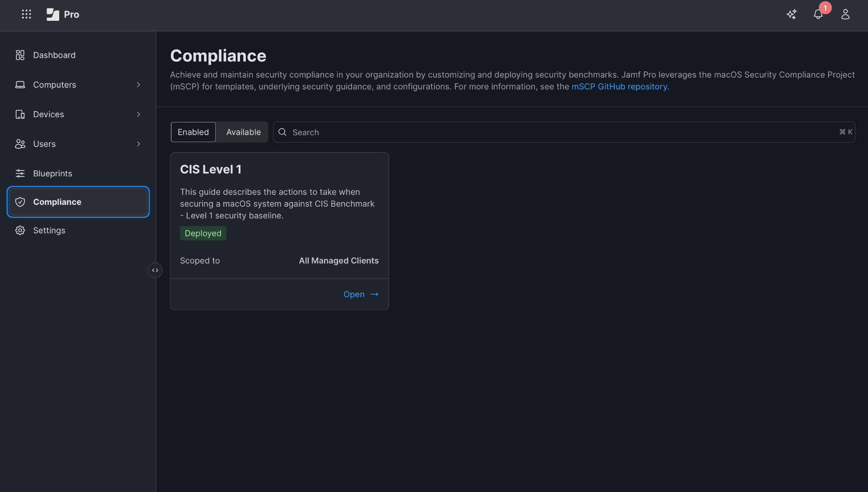The width and height of the screenshot is (868, 492).
Task: Click the ⌘ K shortcut hint
Action: click(x=845, y=132)
